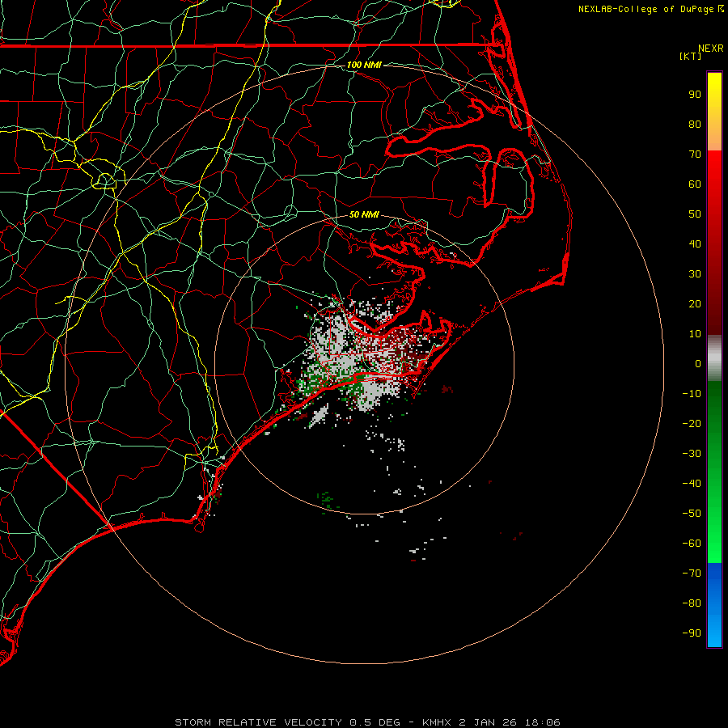Click the 18:06 timestamp in the caption
Screen dimensions: 728x728
[x=542, y=722]
